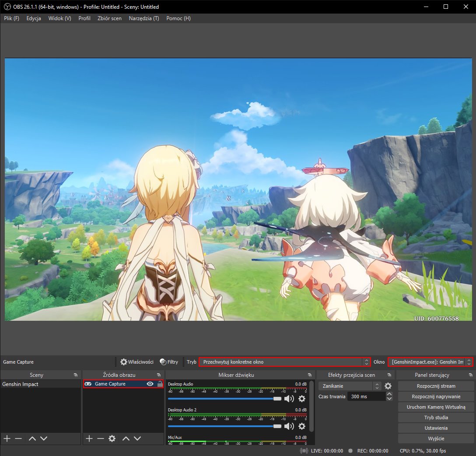Open source properties gear in Źródła obrazu toolbar
476x456 pixels.
click(x=112, y=438)
